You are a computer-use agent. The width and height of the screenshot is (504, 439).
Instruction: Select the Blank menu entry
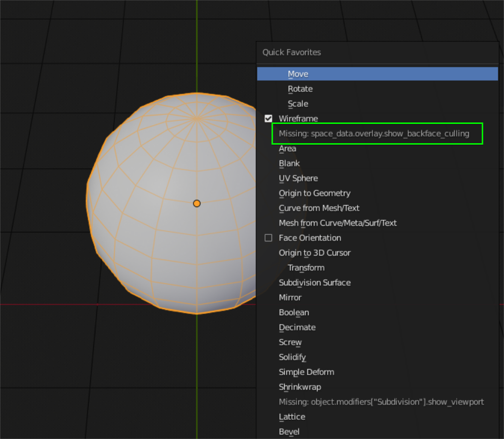377,163
